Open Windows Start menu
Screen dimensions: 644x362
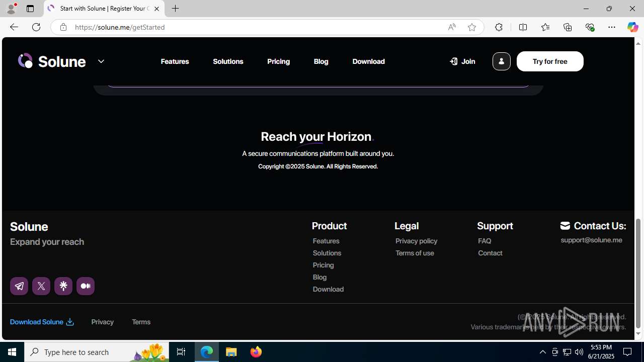pos(12,352)
